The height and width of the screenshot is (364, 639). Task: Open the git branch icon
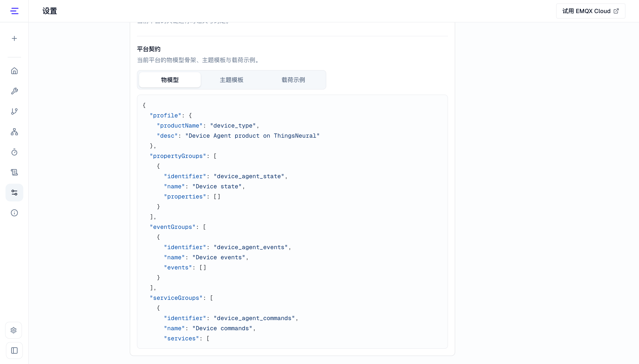[14, 111]
